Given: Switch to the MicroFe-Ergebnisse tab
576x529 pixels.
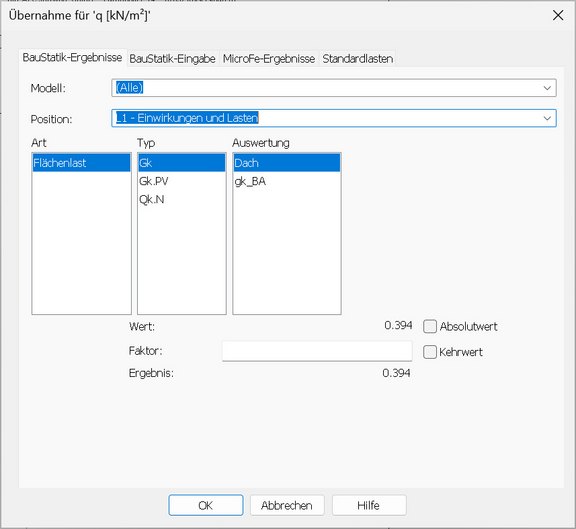Looking at the screenshot, I should pyautogui.click(x=269, y=59).
